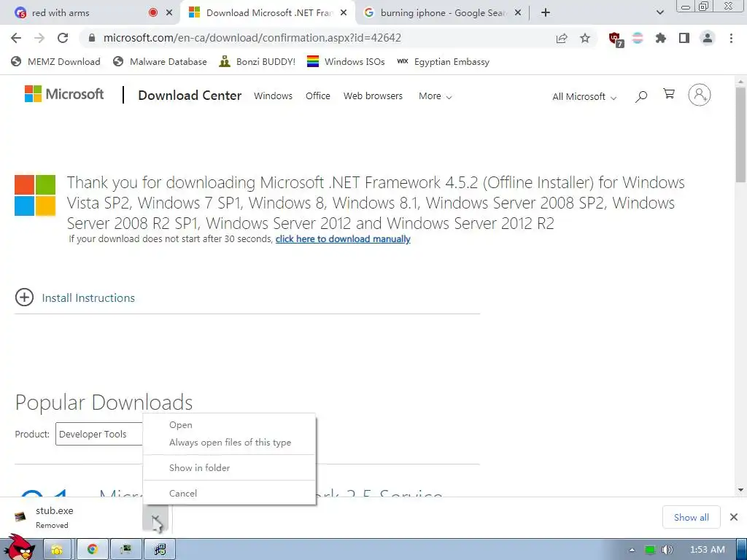Go back to the previous page
Image resolution: width=747 pixels, height=560 pixels.
[16, 38]
